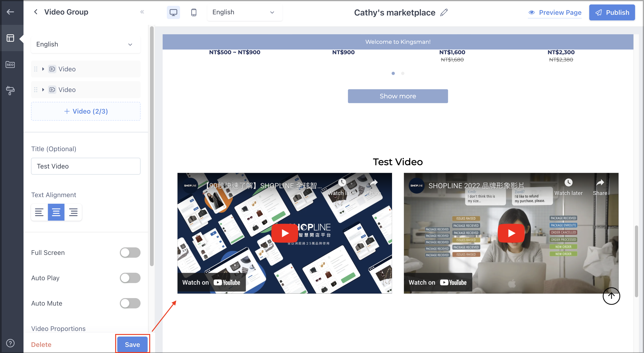The height and width of the screenshot is (353, 644).
Task: Edit the page name pencil icon
Action: [444, 12]
